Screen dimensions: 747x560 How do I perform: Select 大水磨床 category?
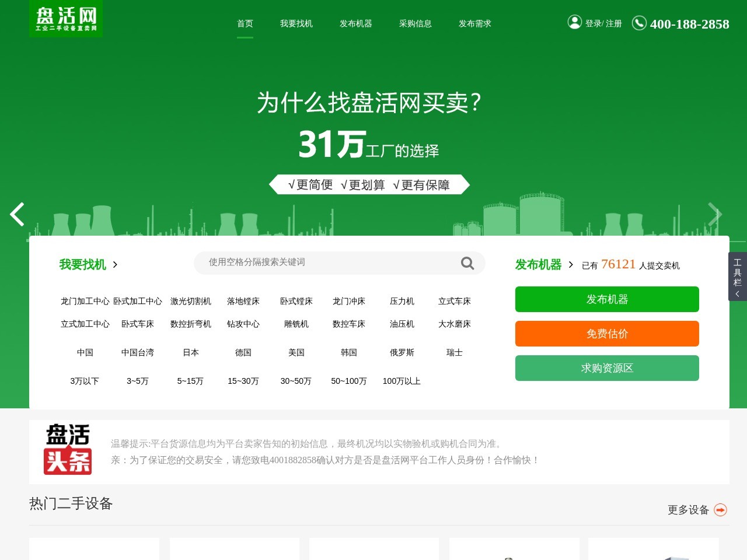(x=455, y=324)
